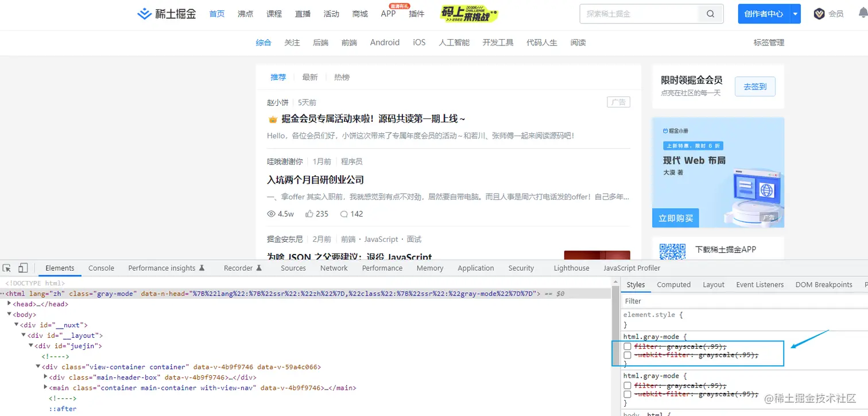Image resolution: width=868 pixels, height=416 pixels.
Task: Click the 下载稀土掘金APP text
Action: pos(726,249)
